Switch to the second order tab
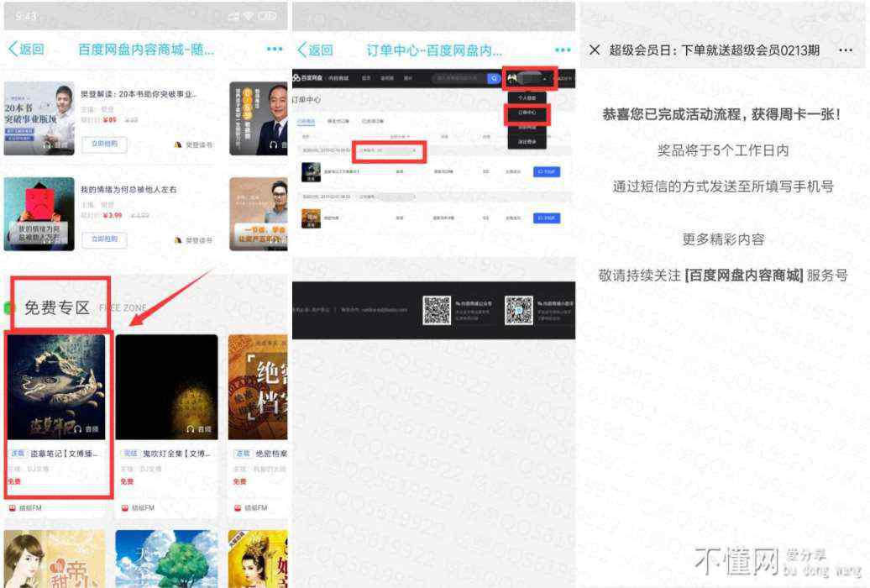This screenshot has width=870, height=588. pyautogui.click(x=338, y=121)
